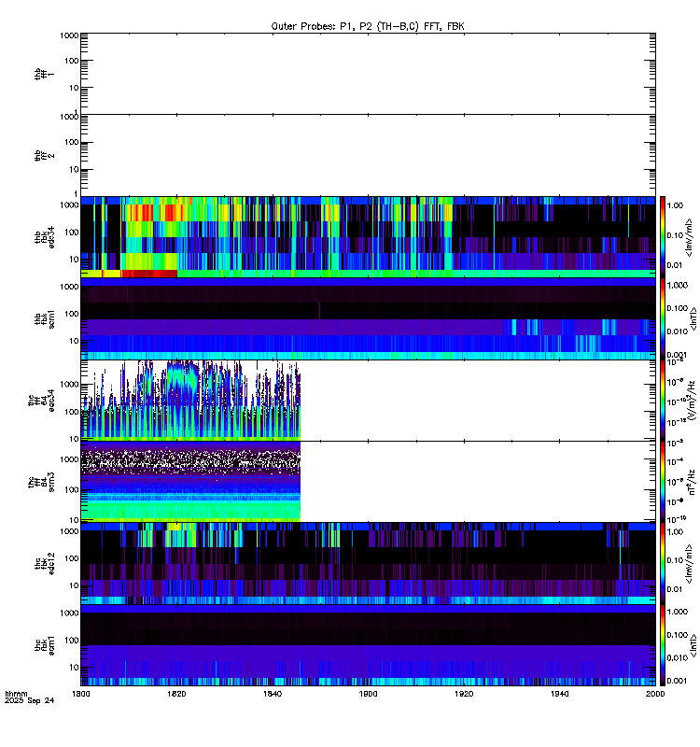The image size is (700, 747).
Task: Click the plot title 'Outer Probes: P1, P2 (TH-B,C) FFT, FBK'
Action: click(x=368, y=27)
